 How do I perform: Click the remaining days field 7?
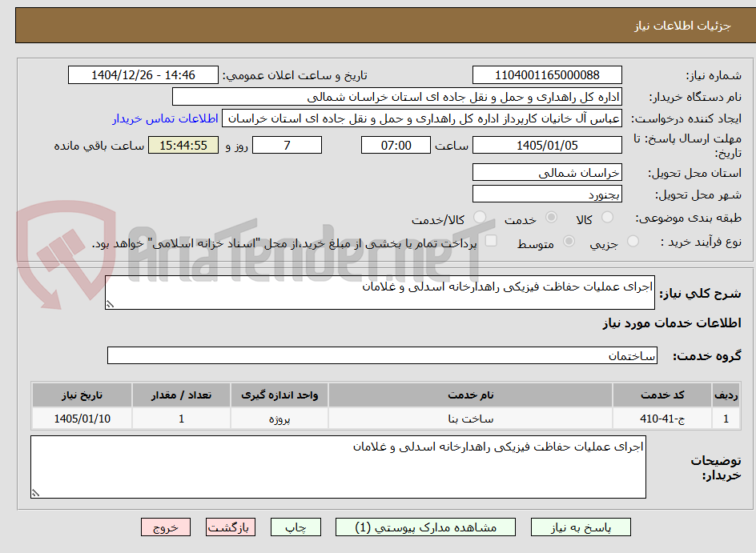[287, 145]
